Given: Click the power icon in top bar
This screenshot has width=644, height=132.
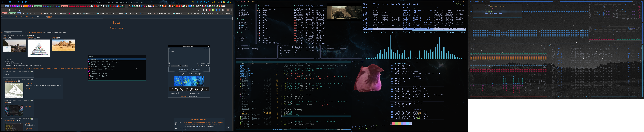Looking at the screenshot, I should [231, 2].
